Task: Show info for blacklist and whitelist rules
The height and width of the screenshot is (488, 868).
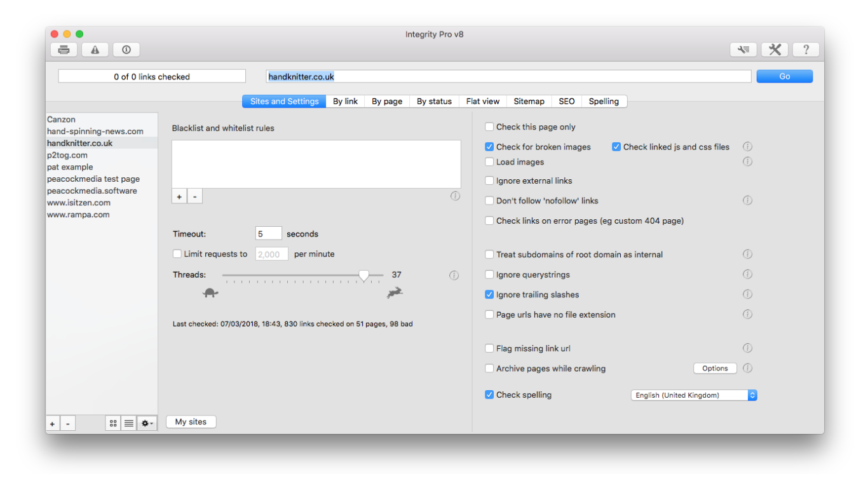Action: pos(455,196)
